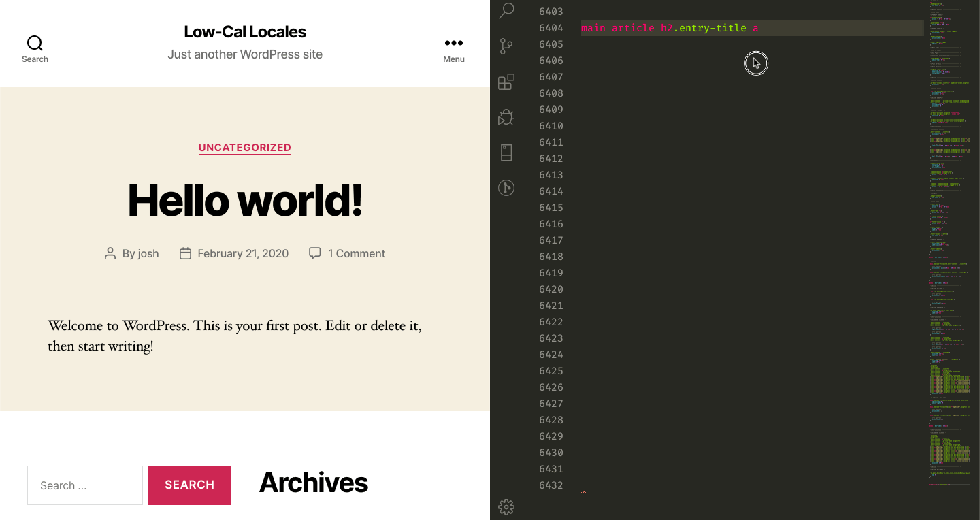Click the 'Welcome to WordPress' post paragraph
Image resolution: width=980 pixels, height=520 pixels.
coord(235,336)
